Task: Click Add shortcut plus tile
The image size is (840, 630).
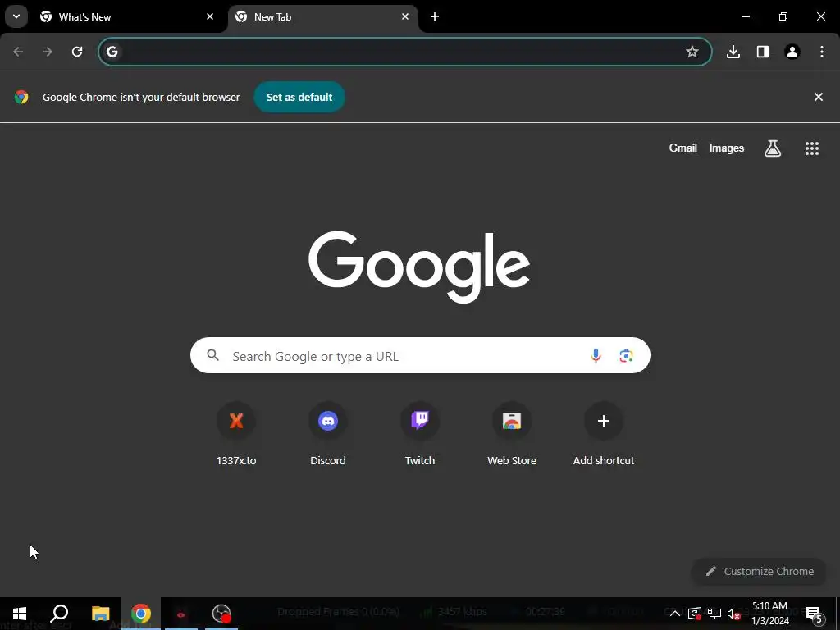Action: click(604, 434)
